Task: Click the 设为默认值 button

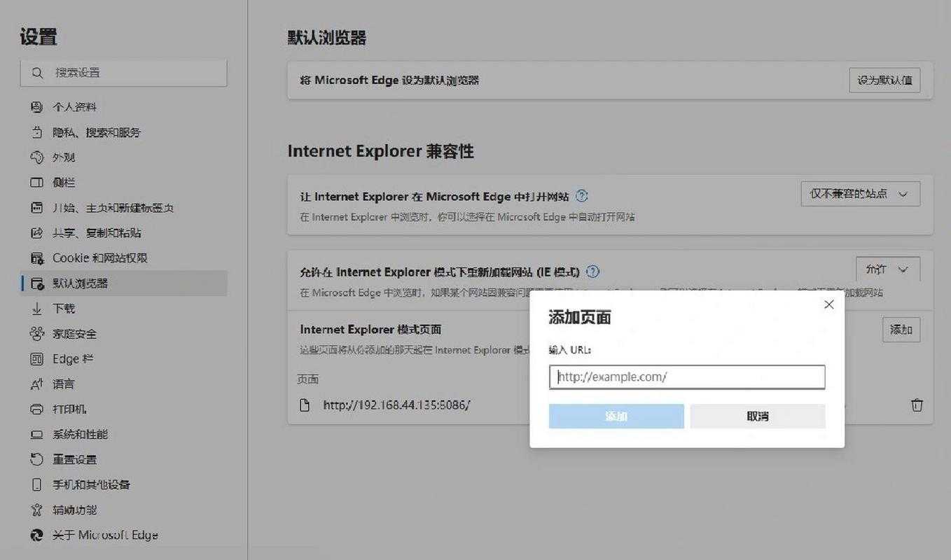Action: pyautogui.click(x=885, y=80)
